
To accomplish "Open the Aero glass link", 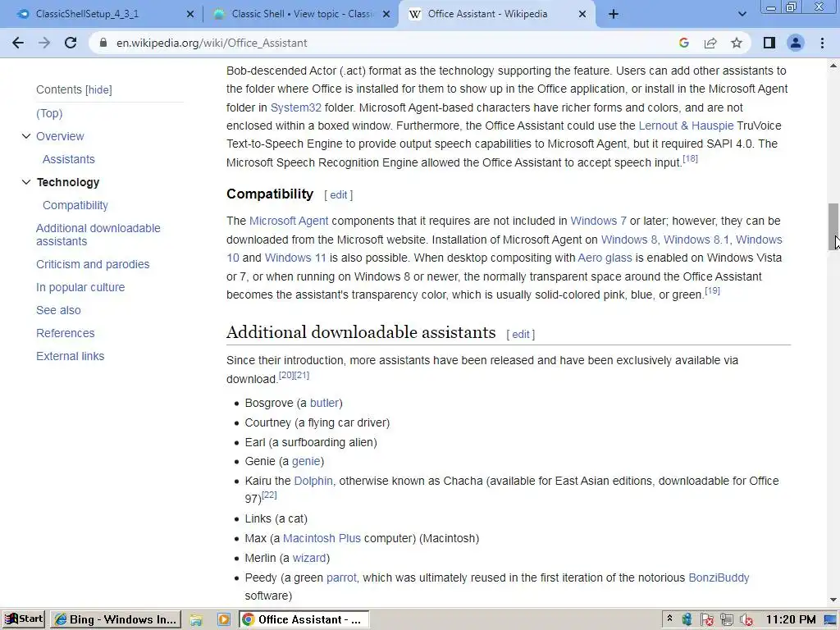I will (605, 258).
